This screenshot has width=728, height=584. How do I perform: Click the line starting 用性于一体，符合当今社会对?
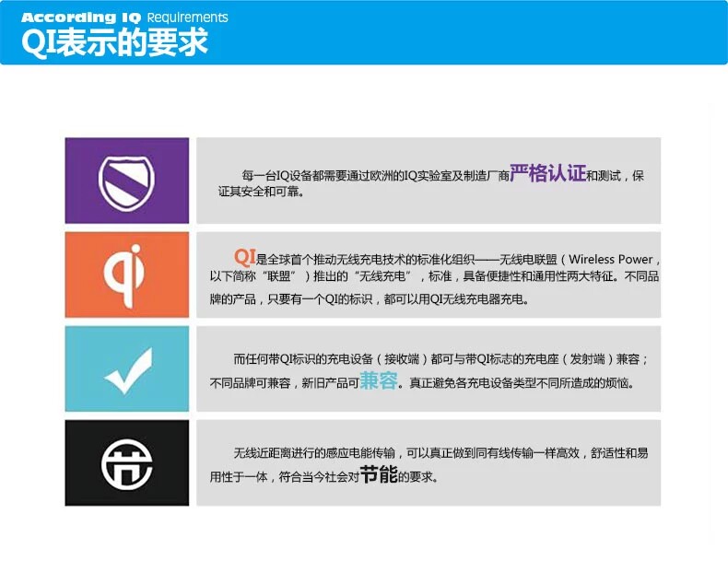(x=324, y=475)
